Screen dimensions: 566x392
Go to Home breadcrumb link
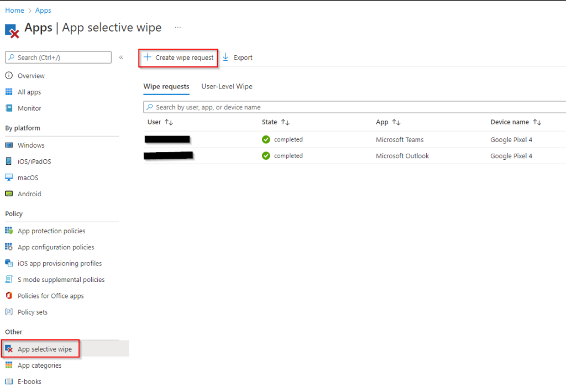[x=14, y=11]
